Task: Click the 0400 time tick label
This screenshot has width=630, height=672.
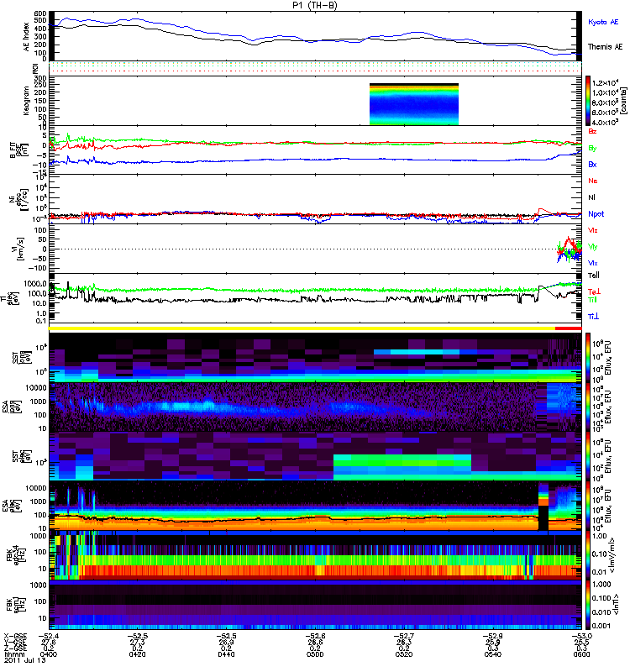Action: (x=49, y=654)
